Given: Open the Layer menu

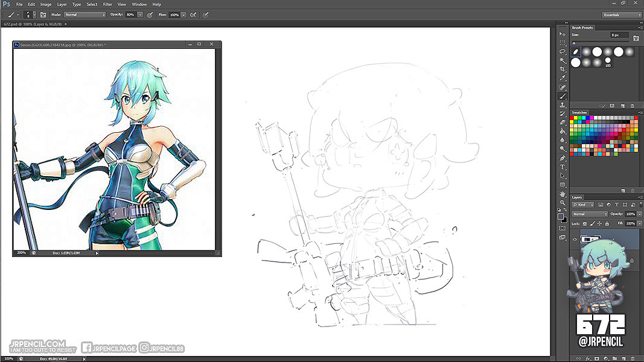Looking at the screenshot, I should click(62, 4).
